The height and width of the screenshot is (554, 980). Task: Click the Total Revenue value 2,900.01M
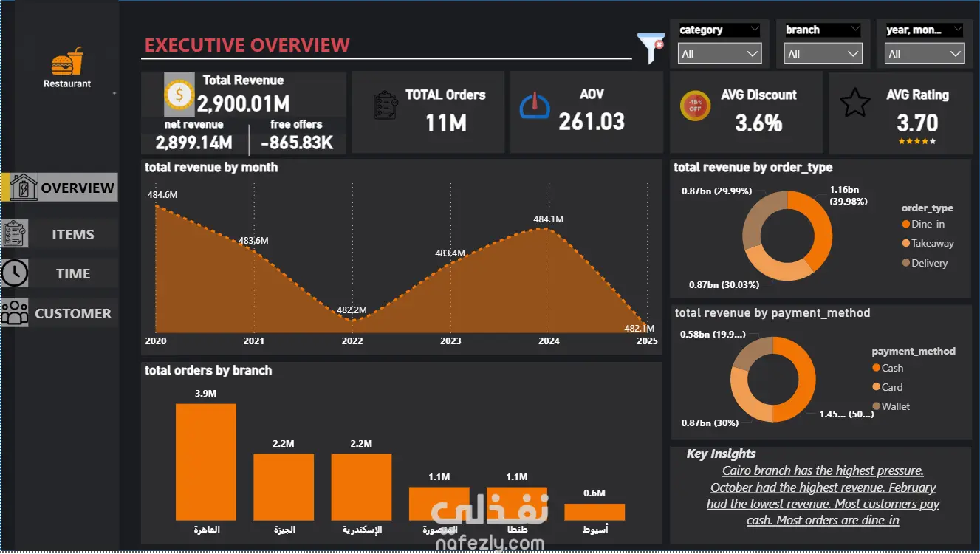click(243, 103)
